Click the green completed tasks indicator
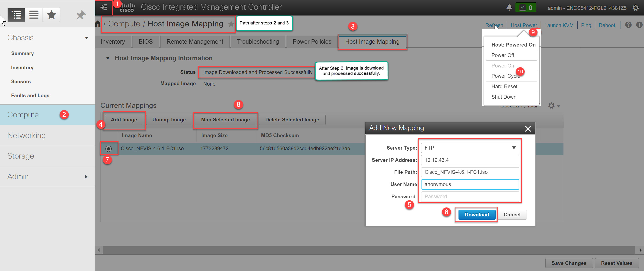 point(526,7)
